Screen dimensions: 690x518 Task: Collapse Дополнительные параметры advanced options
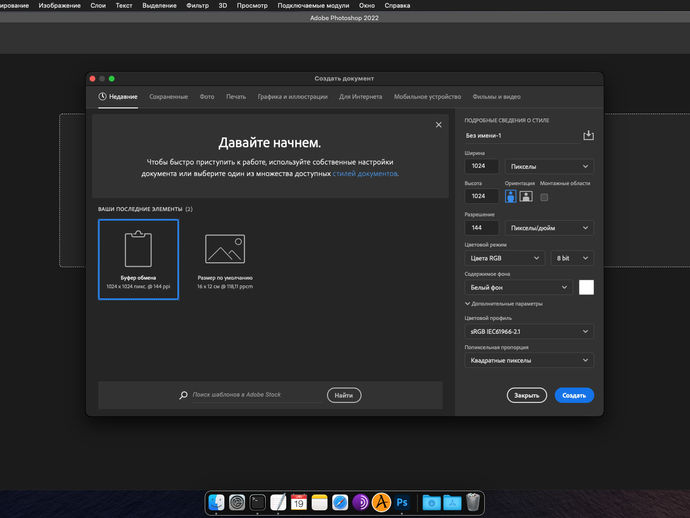pyautogui.click(x=503, y=304)
